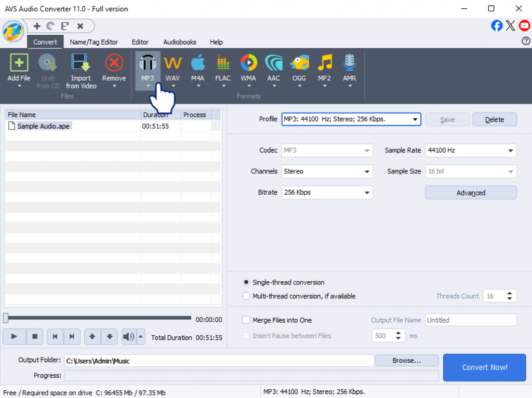Skip to previous track
The width and height of the screenshot is (532, 398).
55,336
